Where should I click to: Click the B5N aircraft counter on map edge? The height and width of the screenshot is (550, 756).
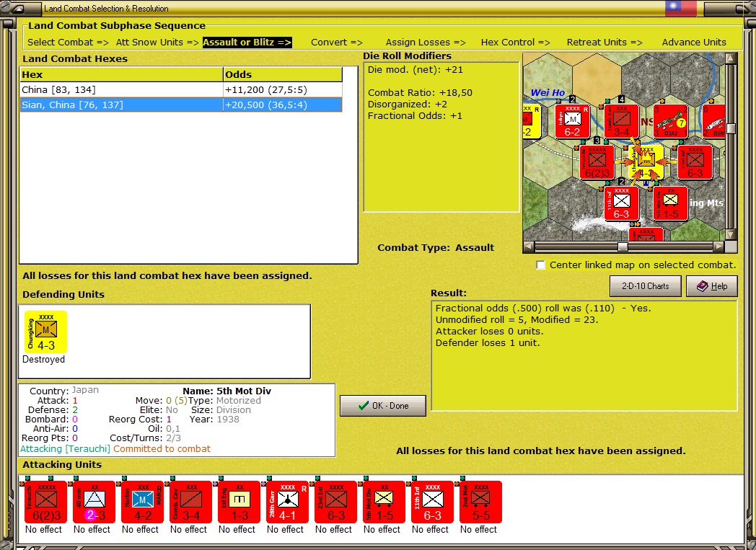[x=713, y=121]
